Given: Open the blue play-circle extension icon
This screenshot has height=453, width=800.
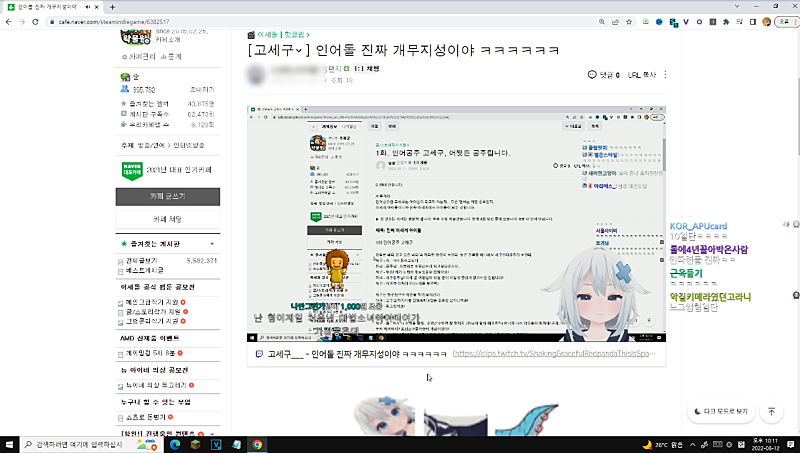Looking at the screenshot, I should click(659, 22).
